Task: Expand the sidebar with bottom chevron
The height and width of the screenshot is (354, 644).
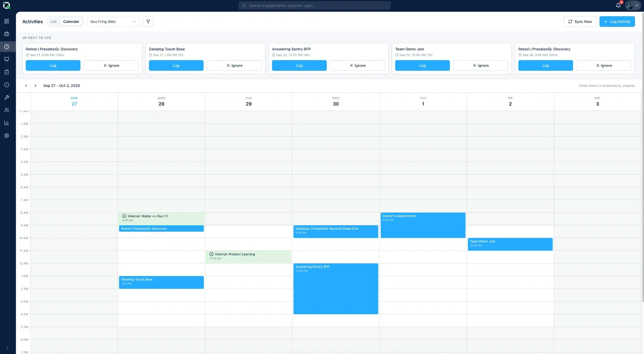Action: click(7, 348)
